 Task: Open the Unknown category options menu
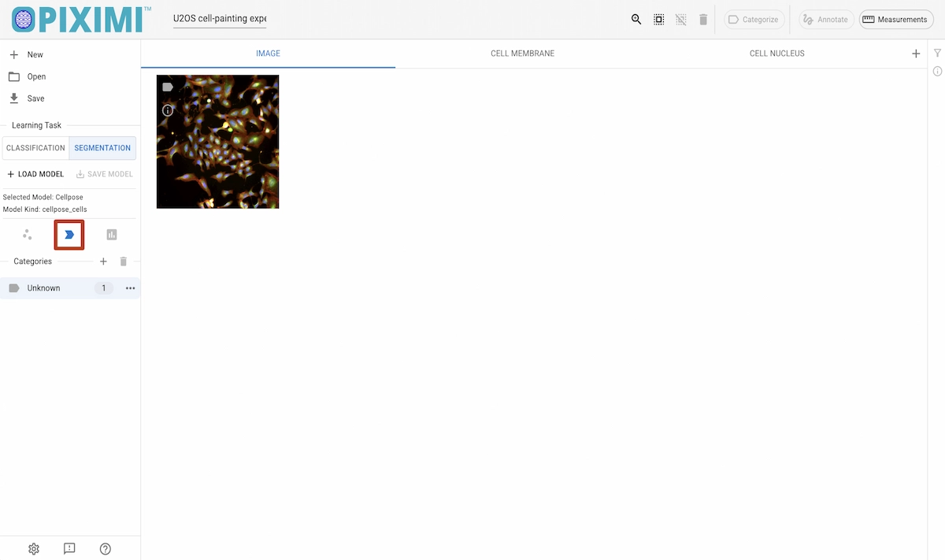click(x=131, y=288)
